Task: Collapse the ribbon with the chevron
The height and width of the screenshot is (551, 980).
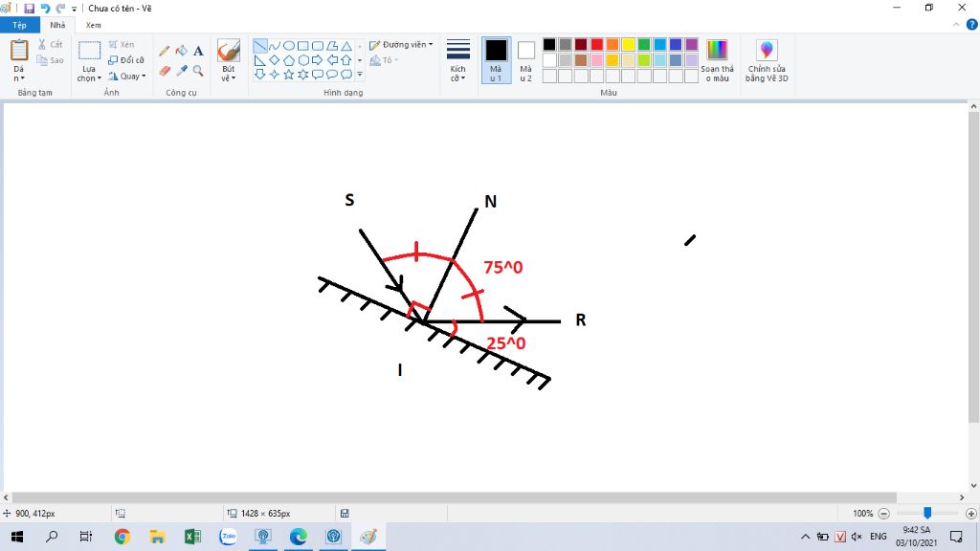Action: [x=956, y=25]
